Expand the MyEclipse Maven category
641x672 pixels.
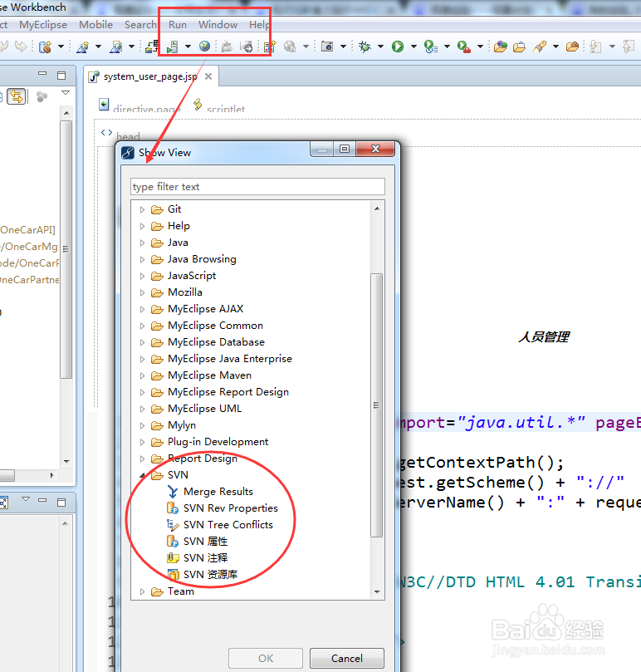142,375
